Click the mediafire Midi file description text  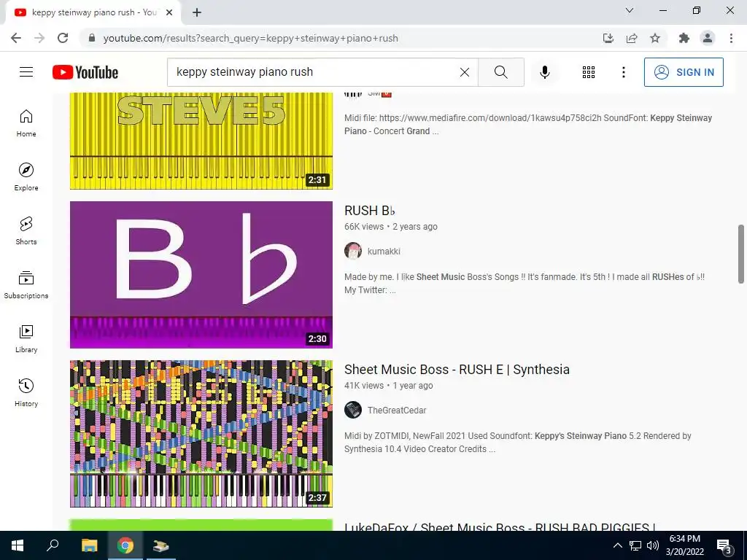[x=528, y=124]
